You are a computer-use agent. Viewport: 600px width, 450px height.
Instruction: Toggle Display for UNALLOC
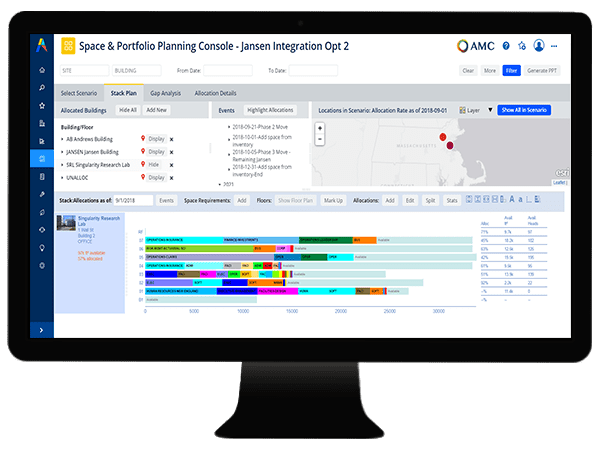coord(157,177)
